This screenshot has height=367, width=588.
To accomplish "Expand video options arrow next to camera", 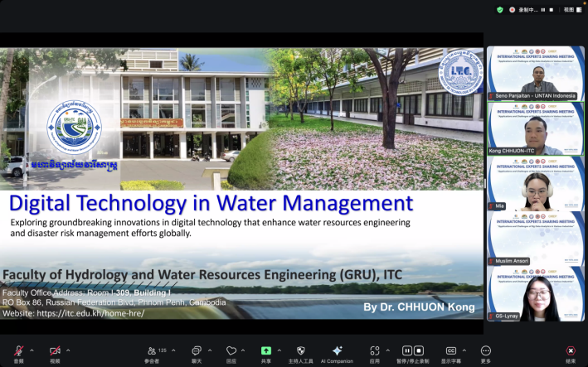I will tap(68, 350).
